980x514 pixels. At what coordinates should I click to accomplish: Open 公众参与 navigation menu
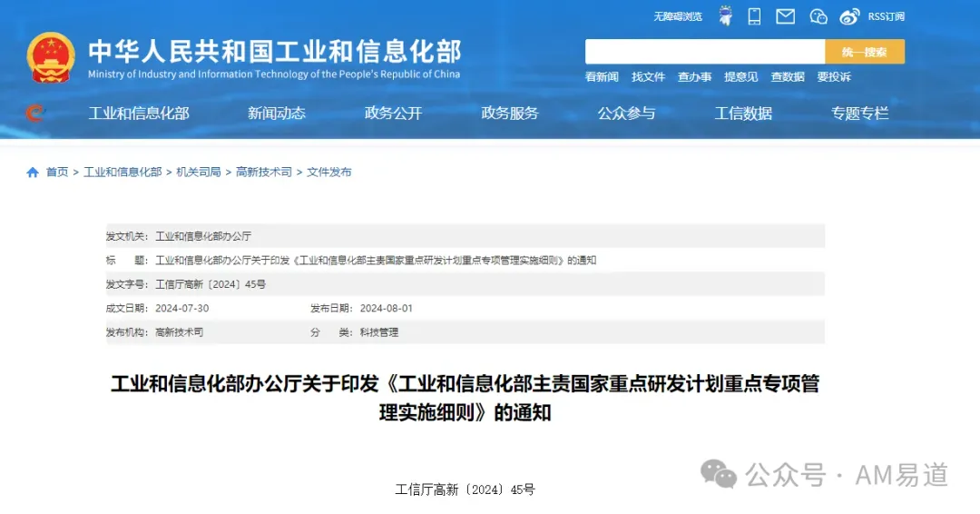[626, 114]
